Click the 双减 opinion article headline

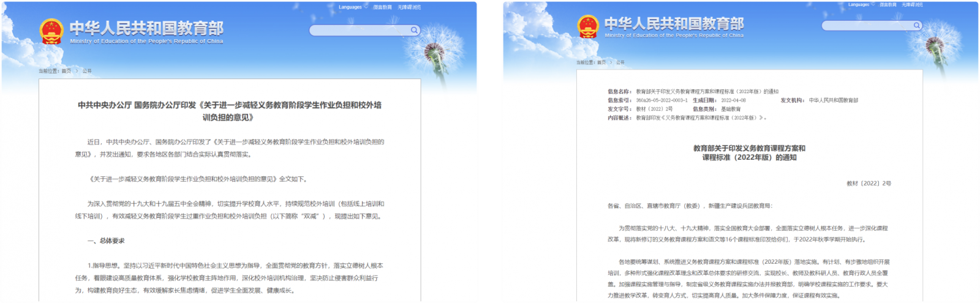point(229,111)
